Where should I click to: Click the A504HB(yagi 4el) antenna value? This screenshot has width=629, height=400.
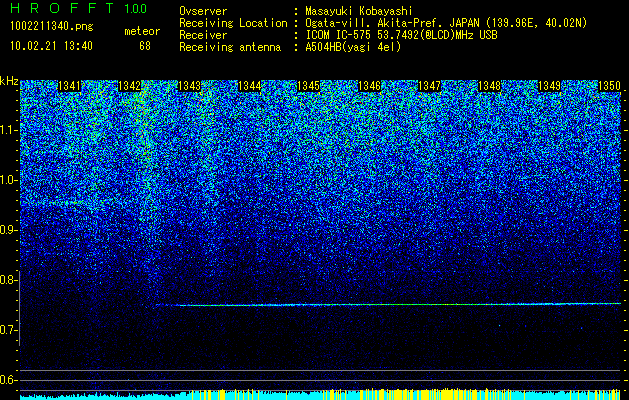353,47
